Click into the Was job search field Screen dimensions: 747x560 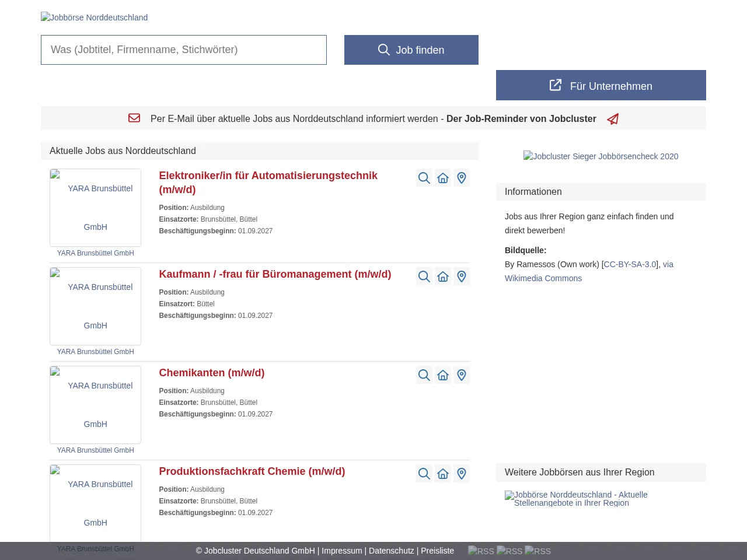click(184, 50)
